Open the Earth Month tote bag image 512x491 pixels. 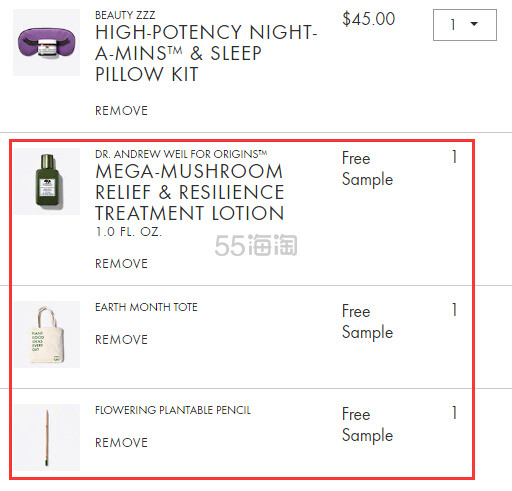coord(46,334)
